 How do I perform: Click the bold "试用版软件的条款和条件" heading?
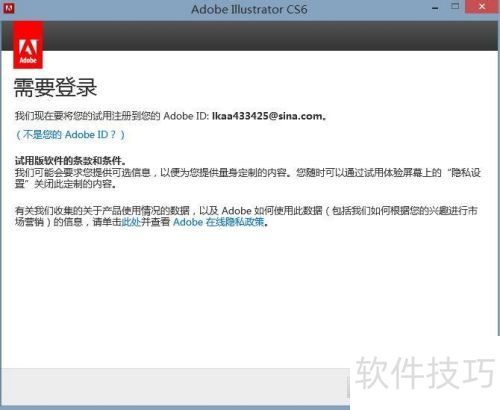[69, 161]
